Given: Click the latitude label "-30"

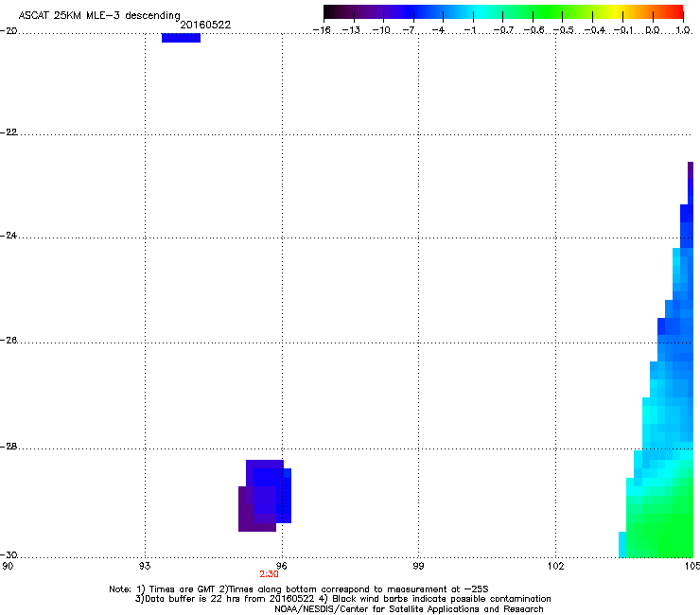Looking at the screenshot, I should click(9, 554).
